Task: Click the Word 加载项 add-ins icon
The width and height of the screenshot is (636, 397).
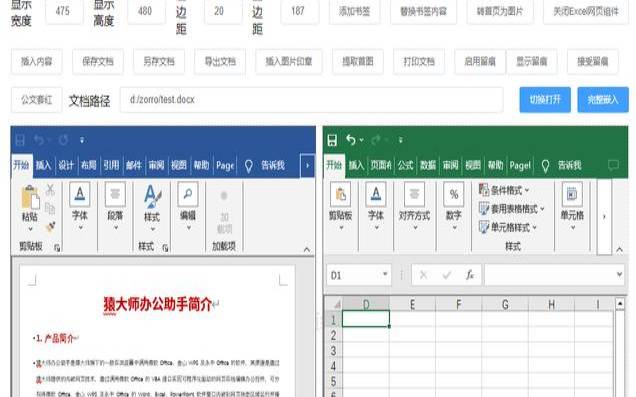Action: [x=223, y=196]
